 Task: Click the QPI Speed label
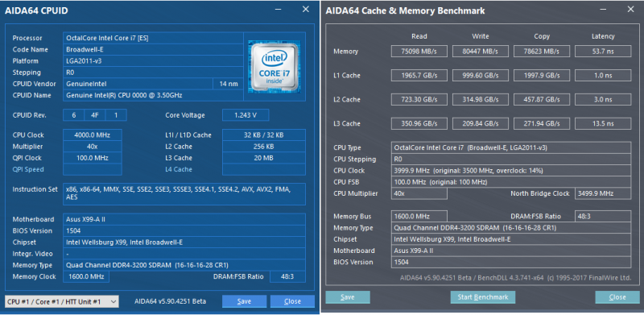pos(28,169)
